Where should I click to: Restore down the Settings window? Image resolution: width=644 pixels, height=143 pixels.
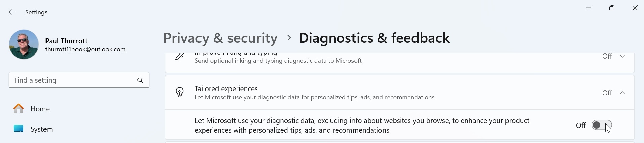click(612, 8)
